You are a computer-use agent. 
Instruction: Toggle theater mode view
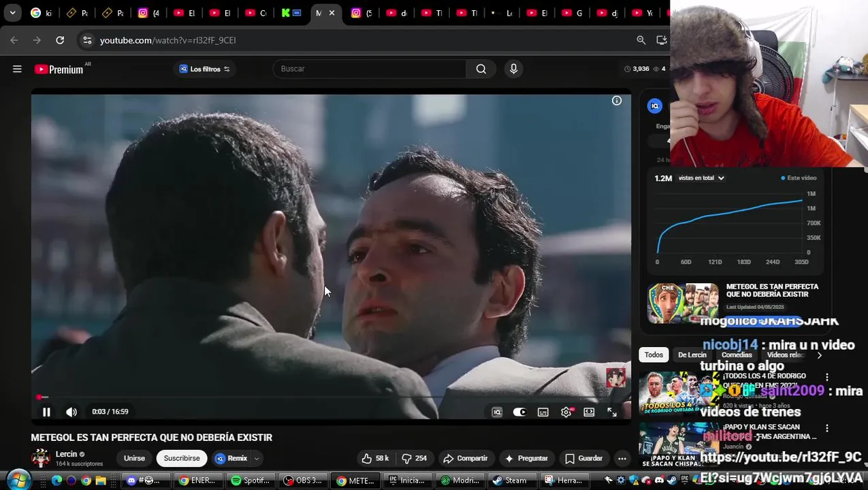point(589,412)
